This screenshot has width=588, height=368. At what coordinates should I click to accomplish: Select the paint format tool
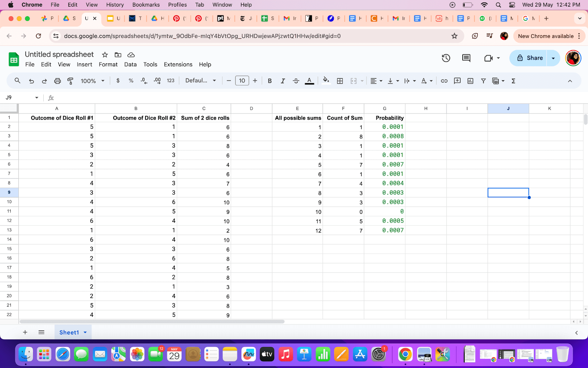tap(70, 81)
